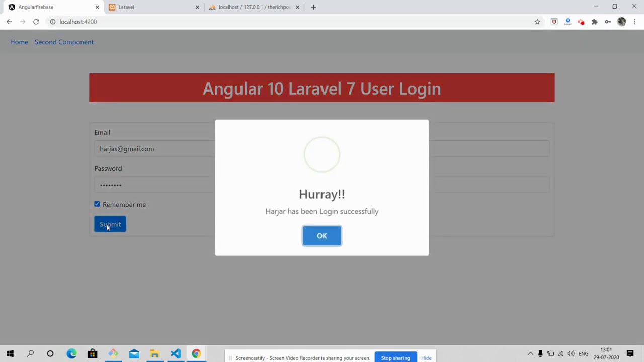Launch Microsoft Edge from taskbar
The image size is (644, 362).
click(x=71, y=354)
